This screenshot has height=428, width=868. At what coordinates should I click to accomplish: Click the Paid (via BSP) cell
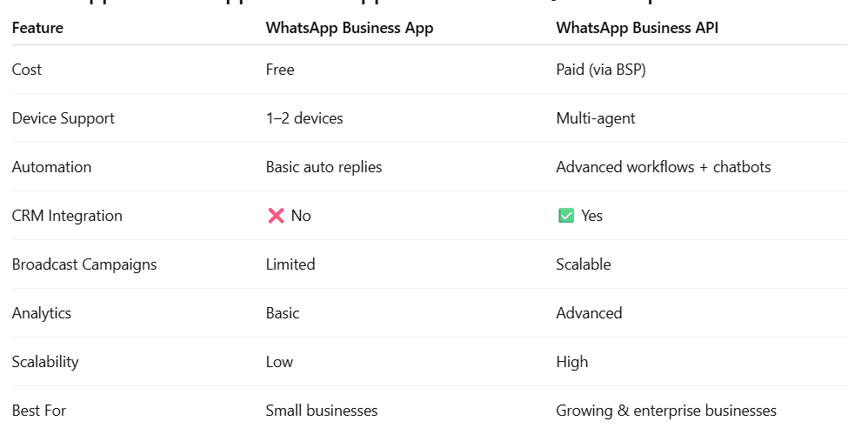click(601, 70)
